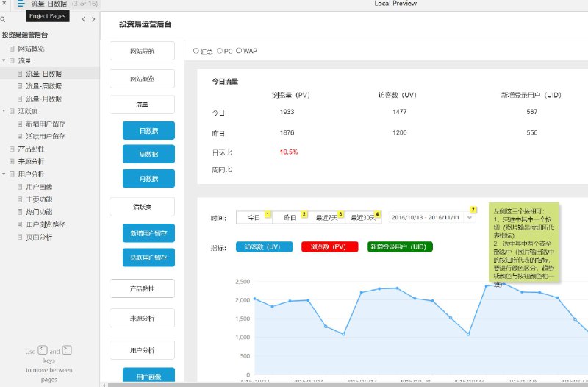The height and width of the screenshot is (387, 588).
Task: Open note marker 7 near date range
Action: pos(473,210)
